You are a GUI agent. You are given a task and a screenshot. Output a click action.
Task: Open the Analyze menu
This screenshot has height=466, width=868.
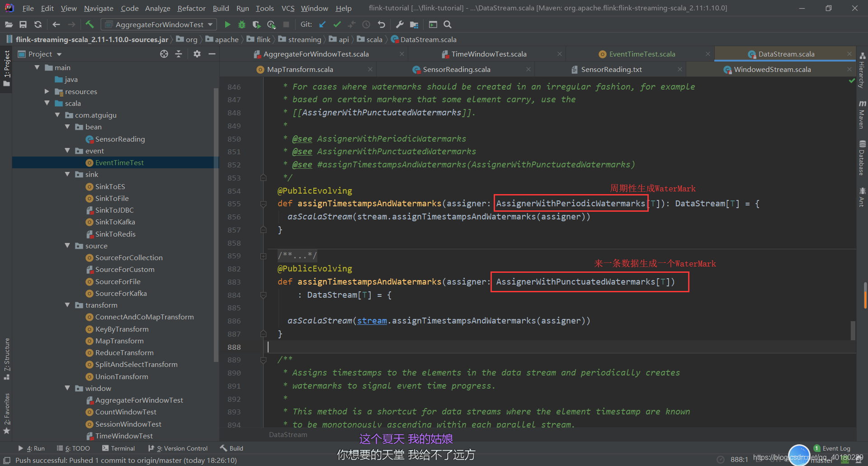pos(157,8)
